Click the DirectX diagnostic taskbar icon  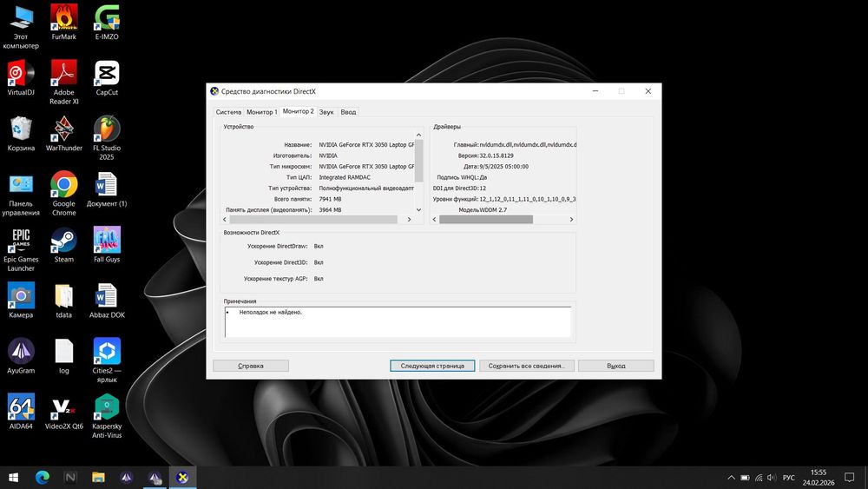pos(182,478)
